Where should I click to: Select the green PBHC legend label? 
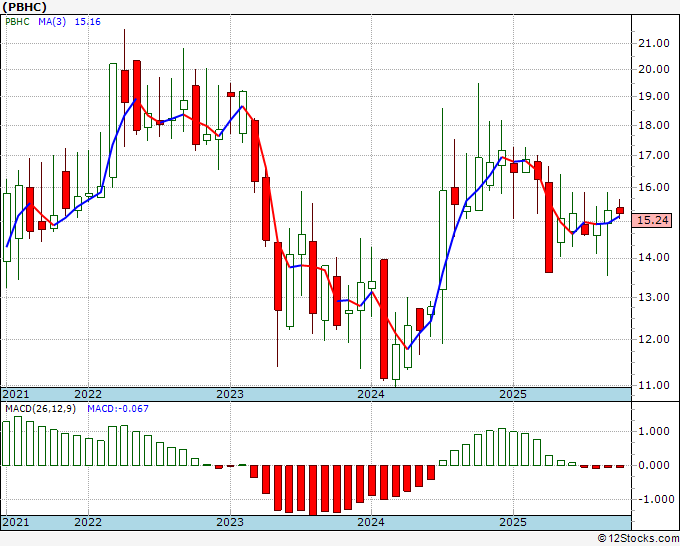coord(17,22)
